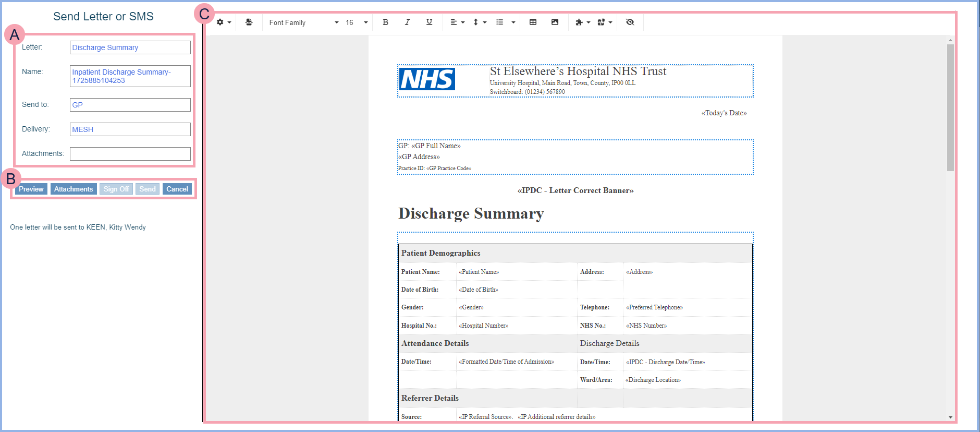Open the puzzle piece plugin menu
Viewport: 980px width, 432px height.
[582, 22]
